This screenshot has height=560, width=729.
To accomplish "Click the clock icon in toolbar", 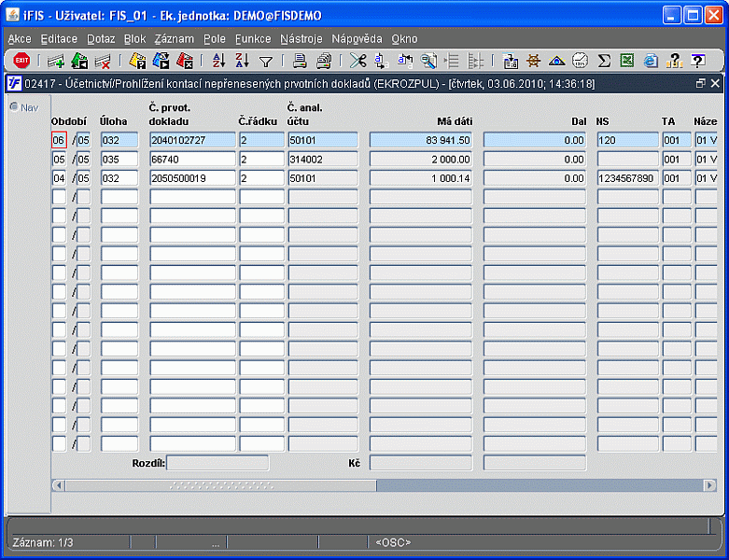I will [581, 62].
